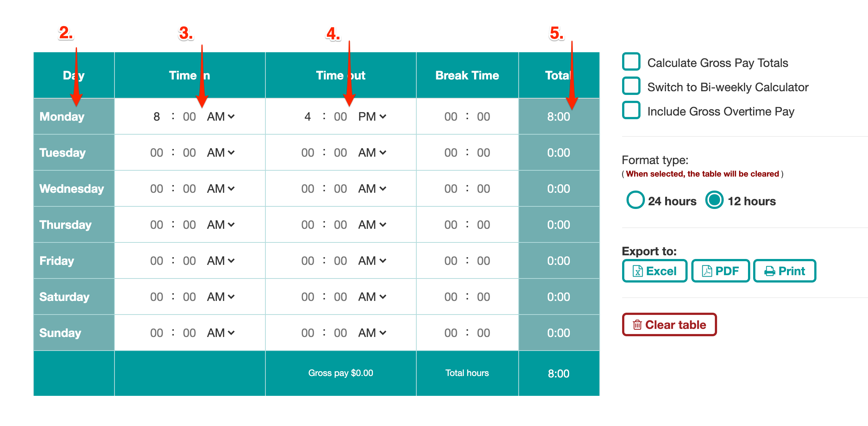Screen dimensions: 868x426
Task: Click the PDF export icon
Action: (706, 271)
